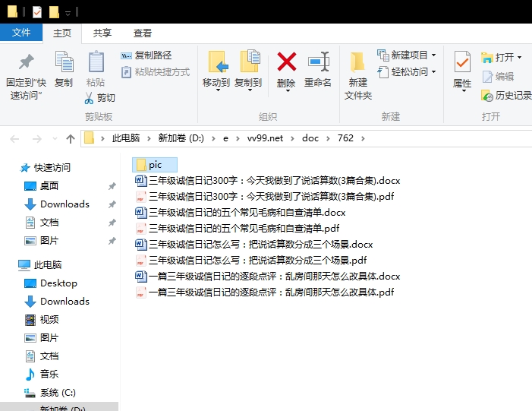Open pinned 文档 under Quick access
Screen dimensions: 532x411
tap(42, 223)
